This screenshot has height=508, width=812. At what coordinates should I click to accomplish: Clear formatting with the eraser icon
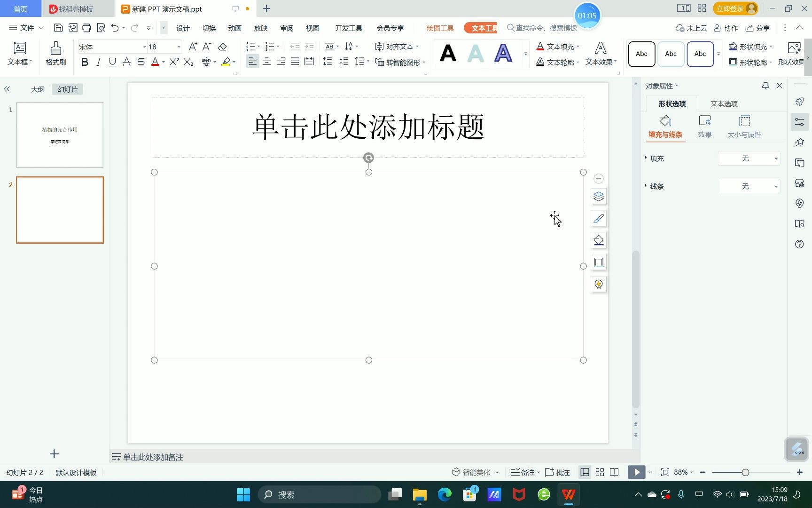click(222, 47)
